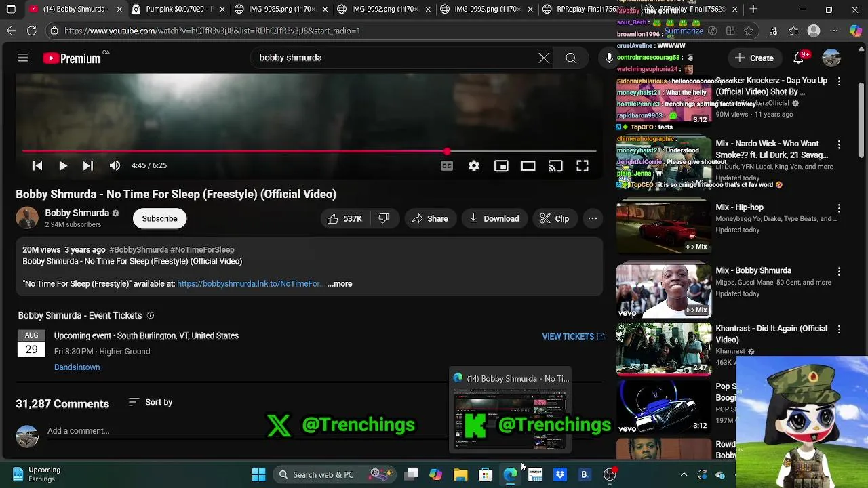Play the paused video
868x488 pixels.
tap(62, 165)
